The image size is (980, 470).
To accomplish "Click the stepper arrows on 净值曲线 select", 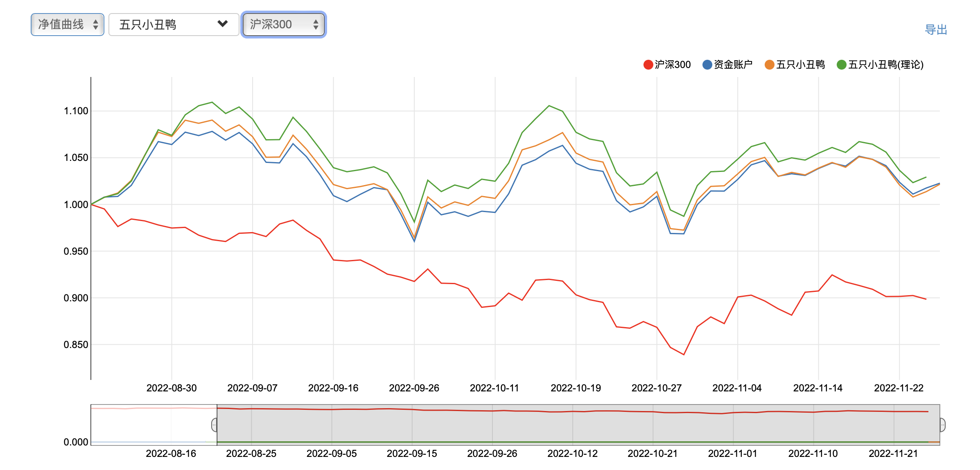I will [x=95, y=25].
